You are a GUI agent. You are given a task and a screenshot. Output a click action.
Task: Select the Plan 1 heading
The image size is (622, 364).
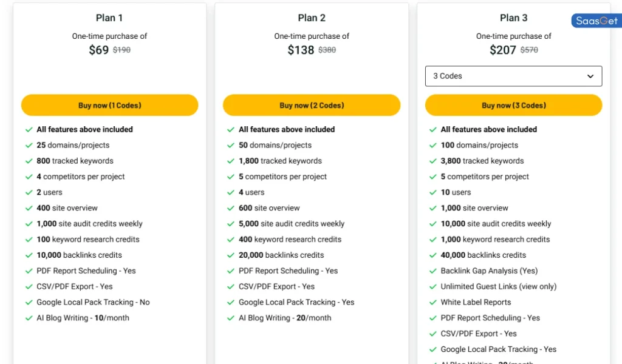point(109,18)
